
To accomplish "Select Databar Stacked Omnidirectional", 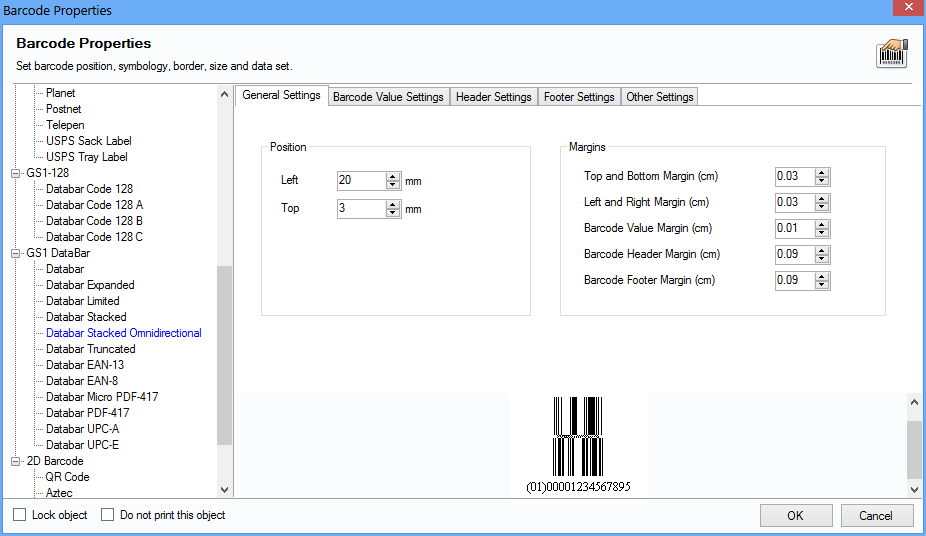I will tap(124, 333).
